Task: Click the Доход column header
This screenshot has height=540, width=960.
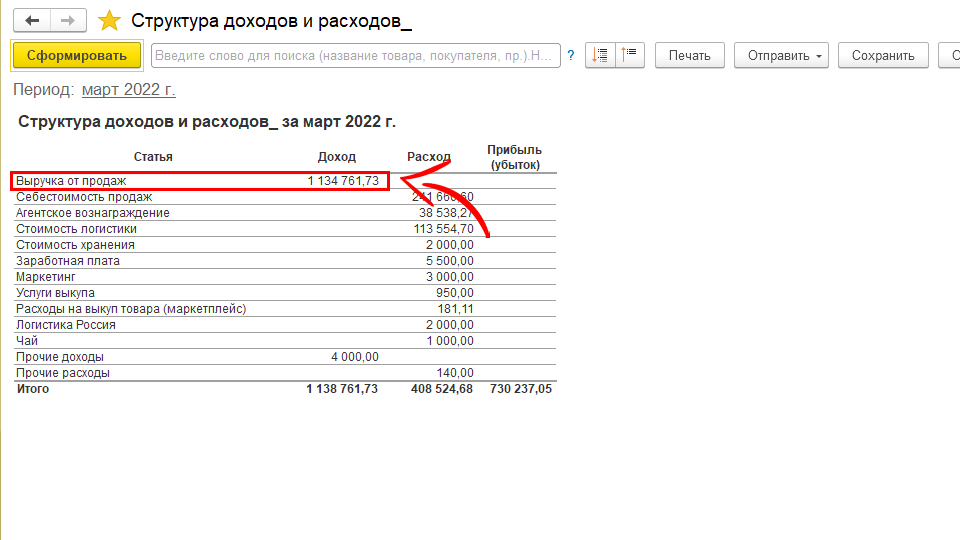Action: [336, 157]
